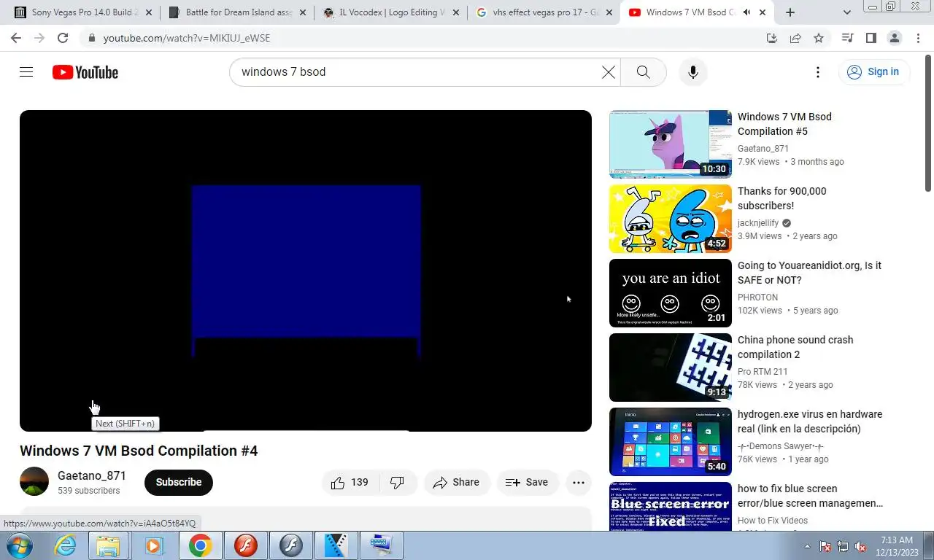Open jacknjellify channel name

(758, 222)
